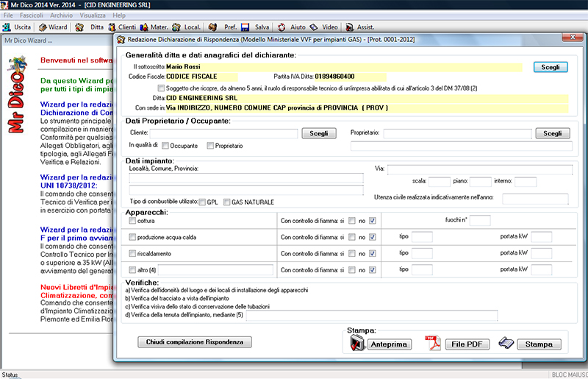Click the red PDF document icon
Image resolution: width=588 pixels, height=379 pixels.
coord(432,344)
